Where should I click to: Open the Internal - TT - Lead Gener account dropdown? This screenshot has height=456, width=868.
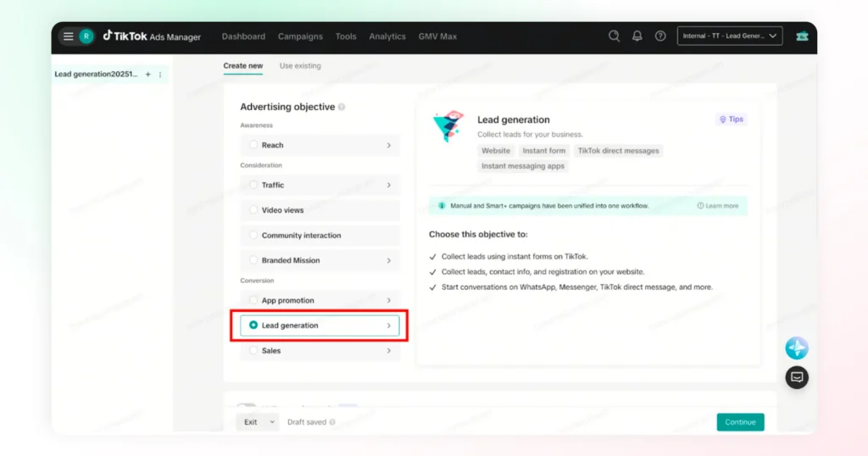click(x=730, y=36)
